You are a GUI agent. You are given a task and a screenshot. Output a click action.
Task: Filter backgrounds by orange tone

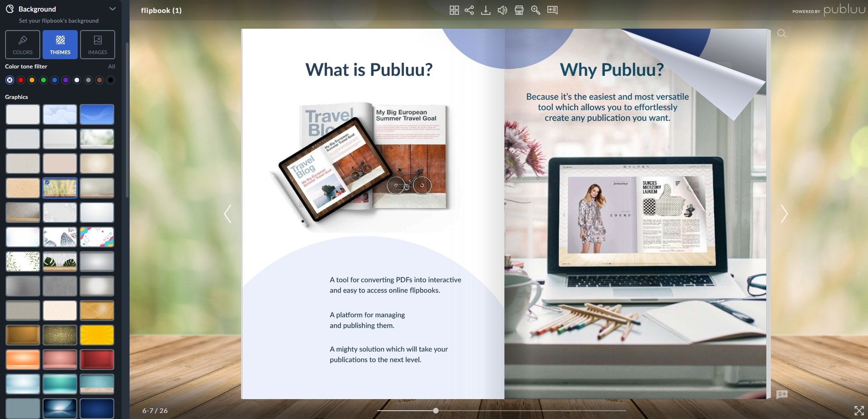pyautogui.click(x=32, y=80)
